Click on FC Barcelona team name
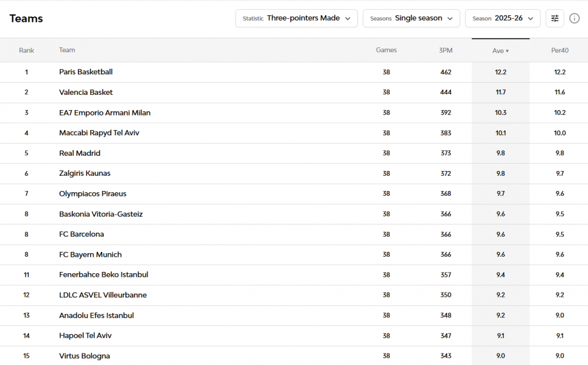Image resolution: width=588 pixels, height=365 pixels. 82,234
